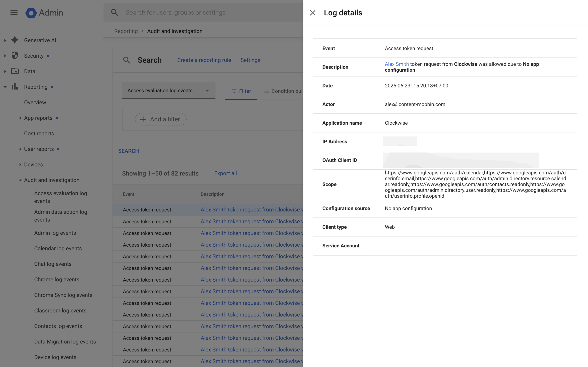The image size is (588, 367).
Task: Open the Create a reporting rule link
Action: [x=204, y=60]
